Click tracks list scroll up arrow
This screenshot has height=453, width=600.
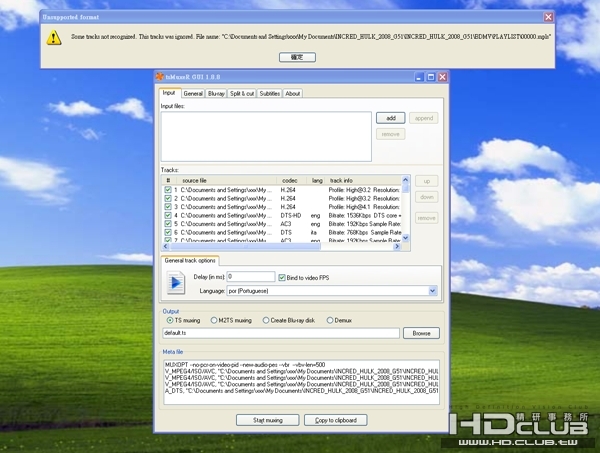point(406,179)
